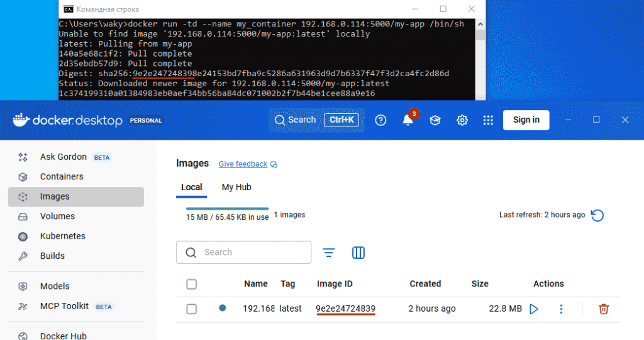Open Containers in the sidebar
The width and height of the screenshot is (644, 340).
(x=62, y=177)
